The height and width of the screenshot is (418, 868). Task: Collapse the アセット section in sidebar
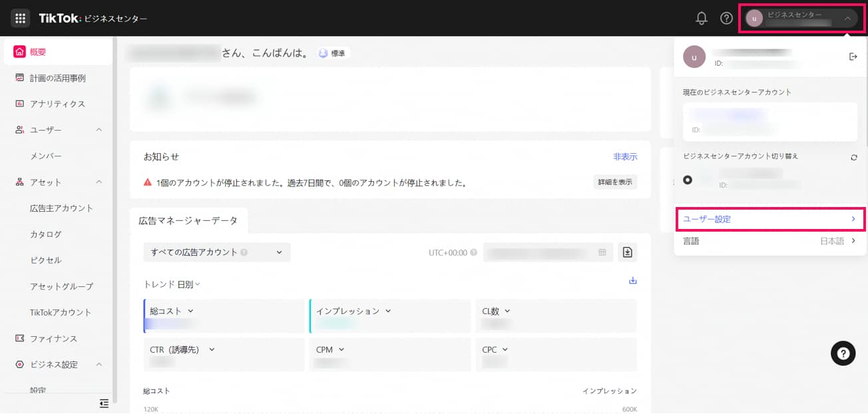(99, 182)
